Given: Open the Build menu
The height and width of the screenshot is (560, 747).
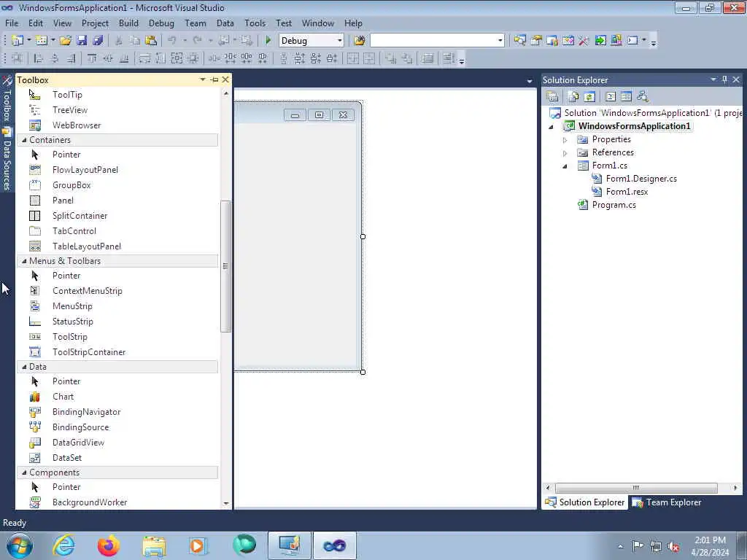Looking at the screenshot, I should (x=128, y=23).
